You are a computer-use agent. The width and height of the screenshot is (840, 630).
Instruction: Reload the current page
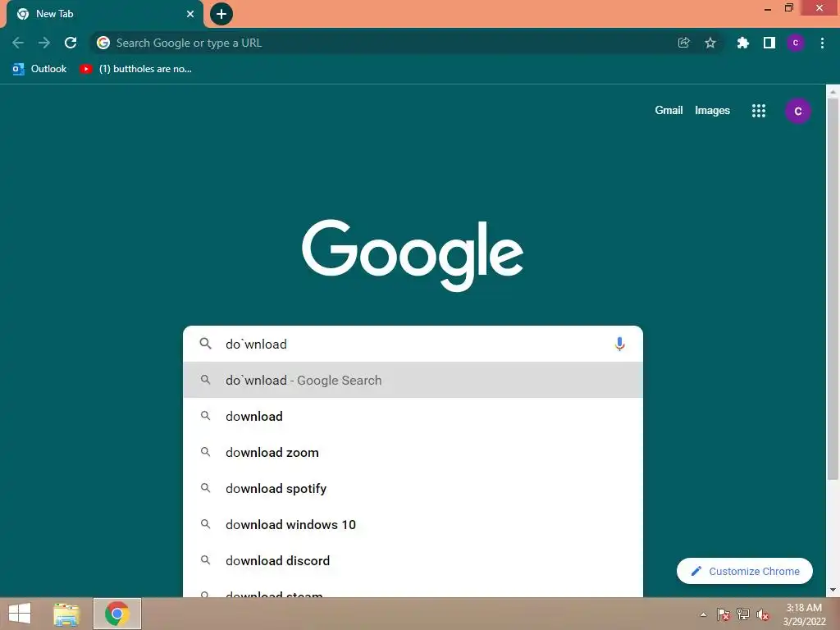tap(71, 43)
